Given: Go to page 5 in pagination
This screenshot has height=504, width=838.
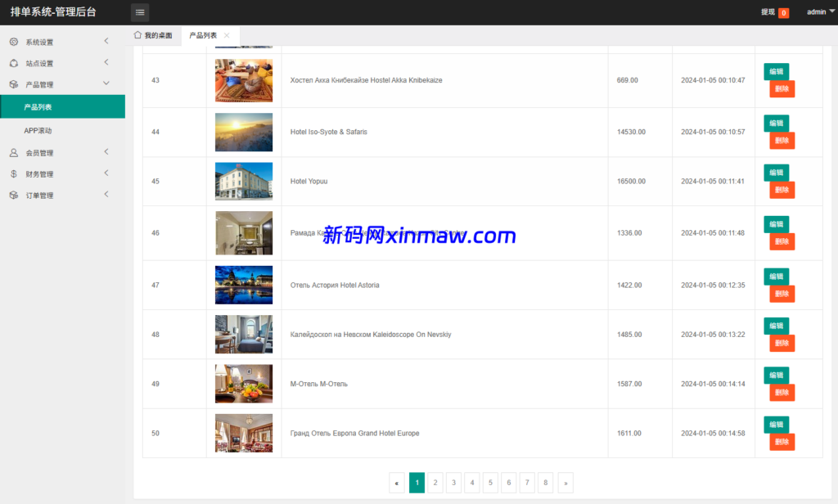Looking at the screenshot, I should (x=490, y=483).
